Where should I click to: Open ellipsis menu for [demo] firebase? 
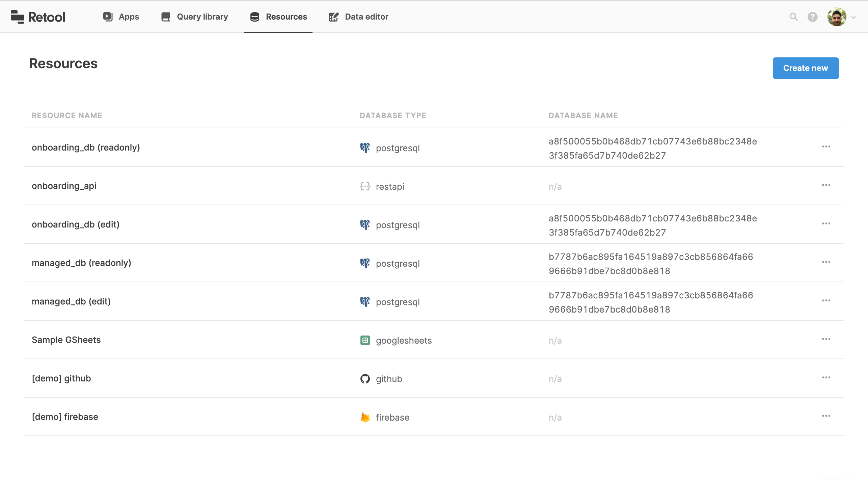coord(826,416)
